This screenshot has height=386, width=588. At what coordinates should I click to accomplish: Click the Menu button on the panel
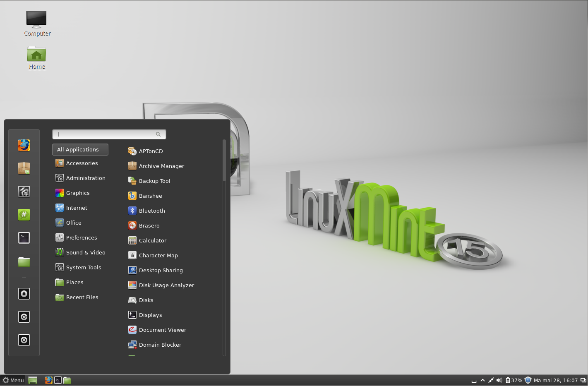point(13,380)
